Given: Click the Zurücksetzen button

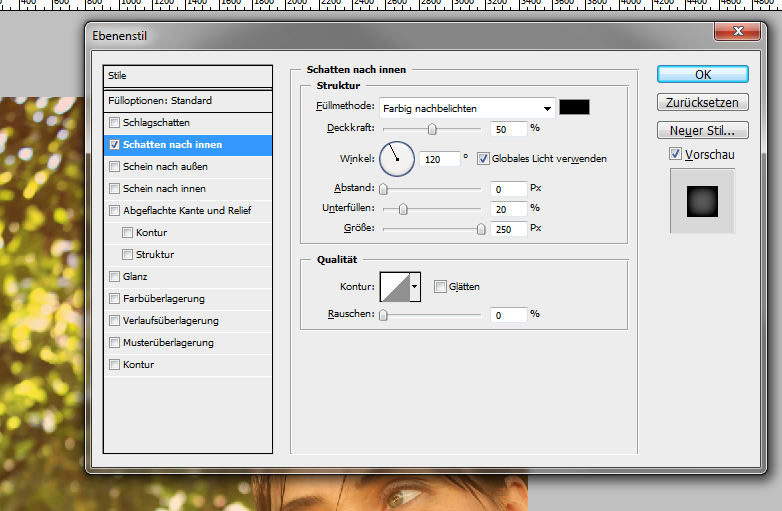Looking at the screenshot, I should [x=702, y=102].
